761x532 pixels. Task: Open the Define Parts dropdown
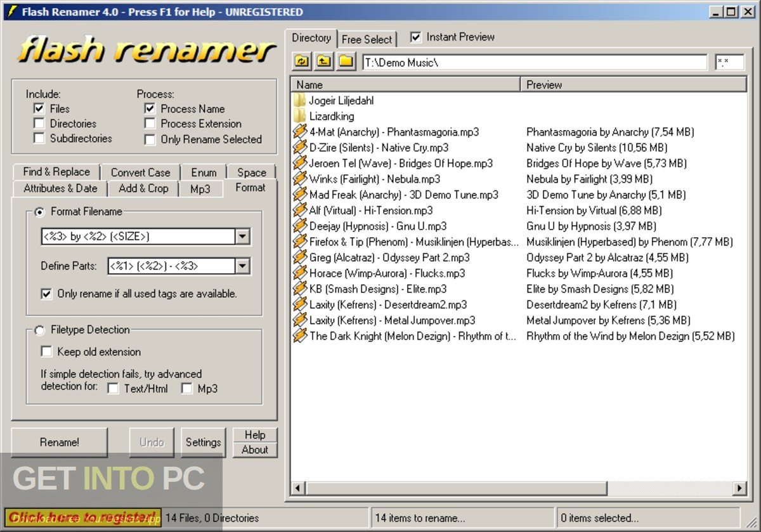click(x=242, y=266)
